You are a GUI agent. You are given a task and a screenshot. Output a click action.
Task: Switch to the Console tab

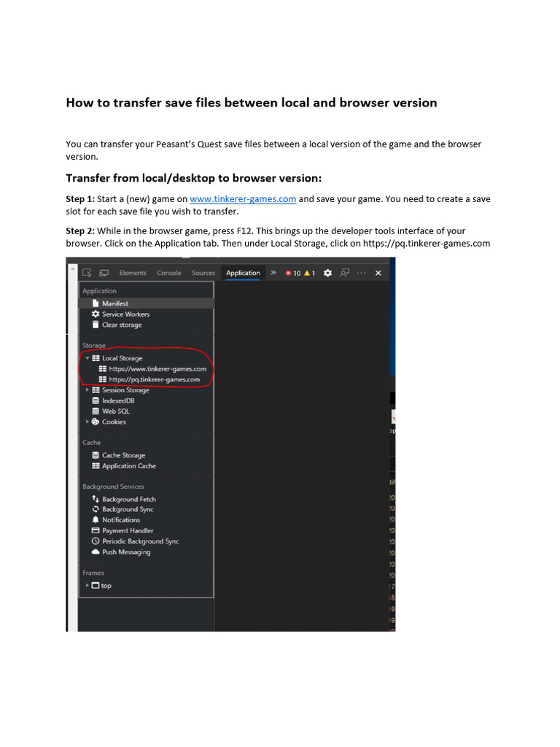(x=169, y=273)
